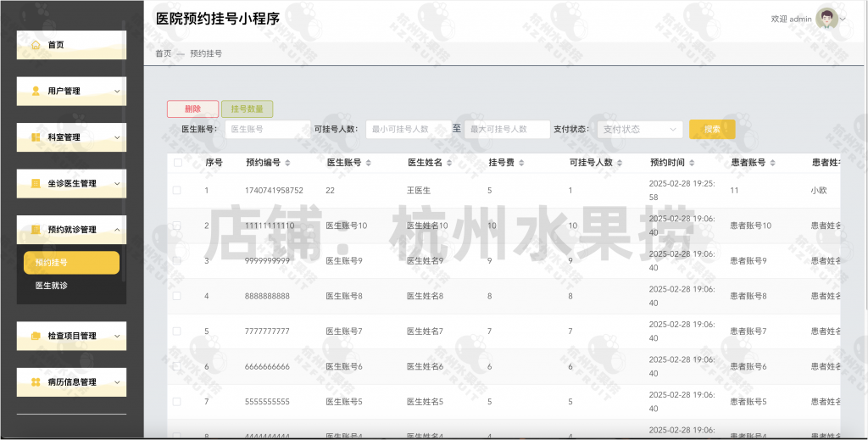Open the 科室管理 menu
868x440 pixels.
click(71, 137)
